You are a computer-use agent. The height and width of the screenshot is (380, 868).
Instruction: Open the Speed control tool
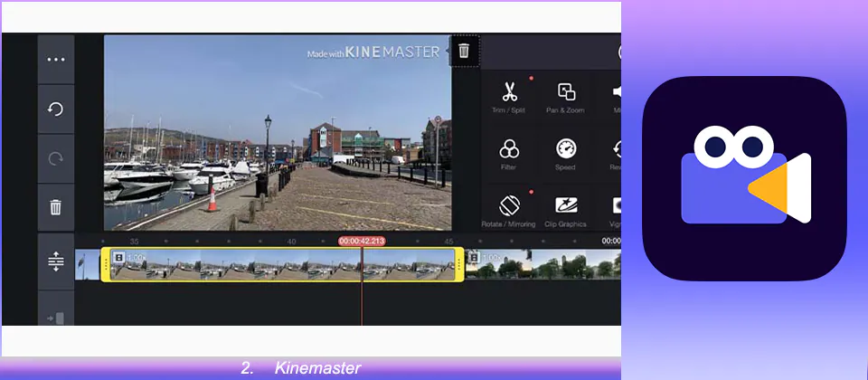(565, 155)
